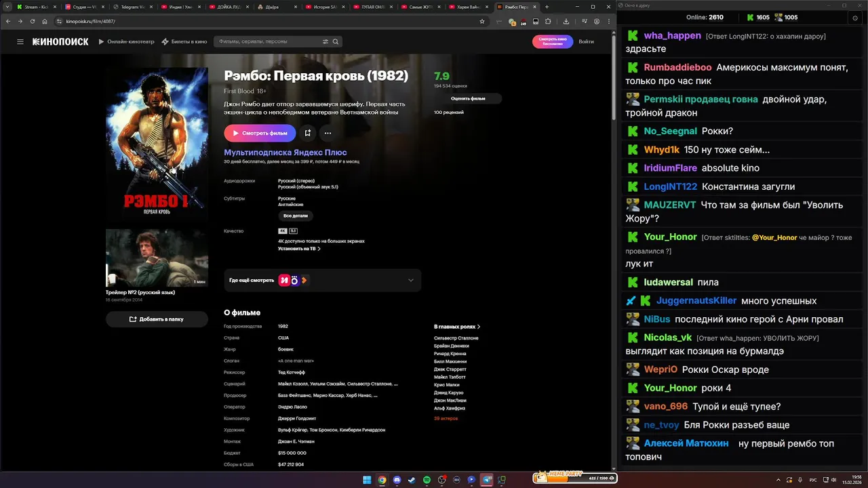Open Chrome profile avatar icon
Screen dimensions: 868x488
click(x=596, y=21)
